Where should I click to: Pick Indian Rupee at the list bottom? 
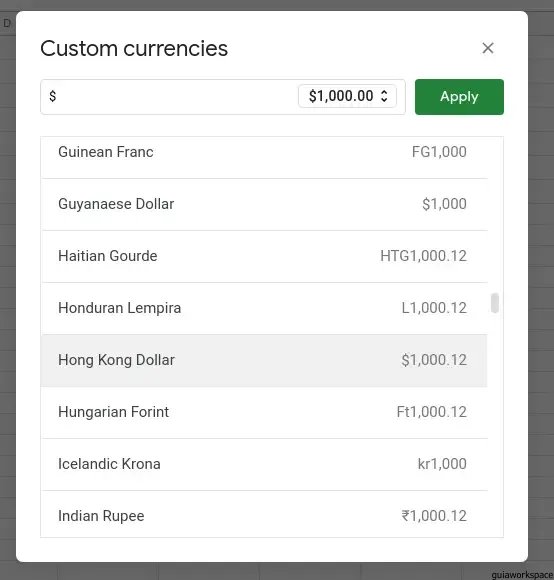(264, 514)
